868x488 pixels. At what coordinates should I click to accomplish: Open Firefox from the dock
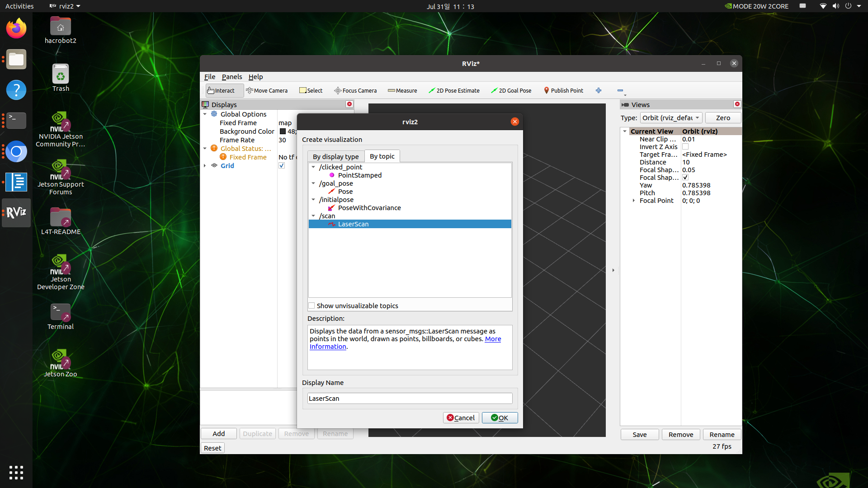pyautogui.click(x=16, y=29)
